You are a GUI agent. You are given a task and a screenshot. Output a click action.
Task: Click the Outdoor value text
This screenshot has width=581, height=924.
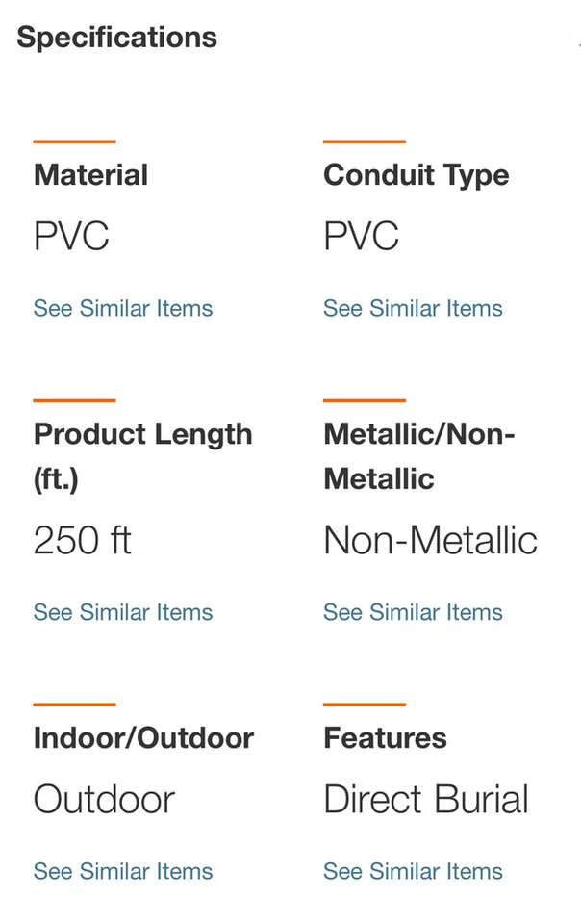click(x=104, y=800)
